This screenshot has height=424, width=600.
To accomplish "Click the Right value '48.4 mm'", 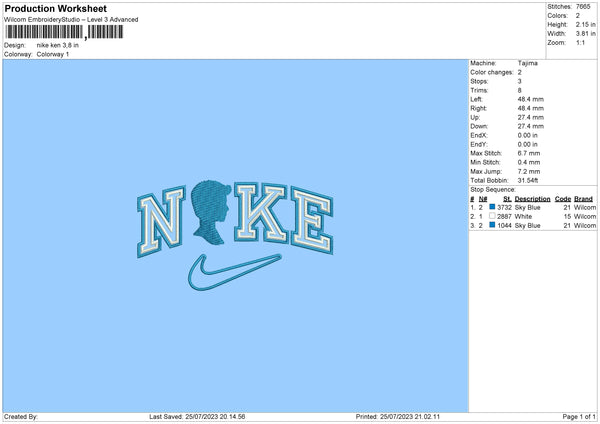I will click(x=531, y=108).
